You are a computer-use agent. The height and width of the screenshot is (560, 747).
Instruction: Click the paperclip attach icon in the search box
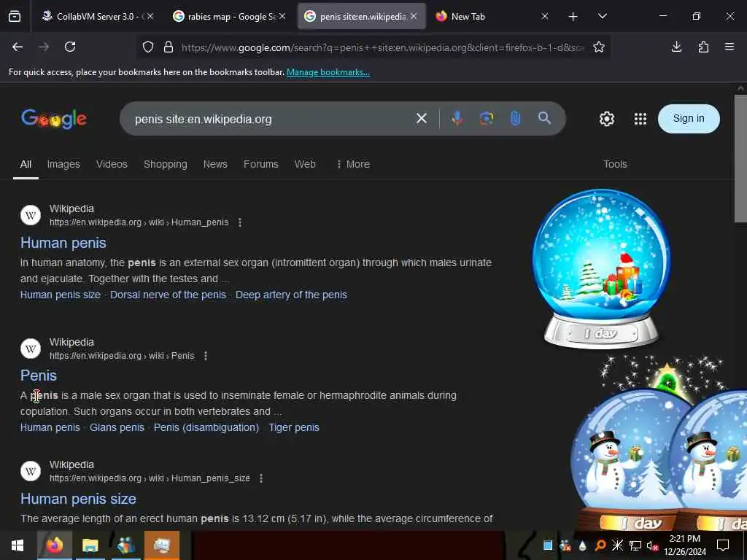[x=516, y=118]
